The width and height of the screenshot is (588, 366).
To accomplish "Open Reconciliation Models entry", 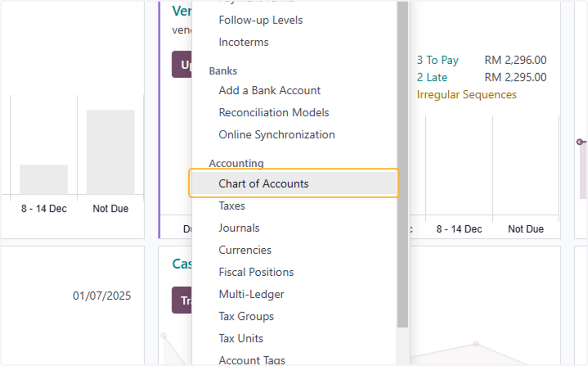I will pos(274,112).
